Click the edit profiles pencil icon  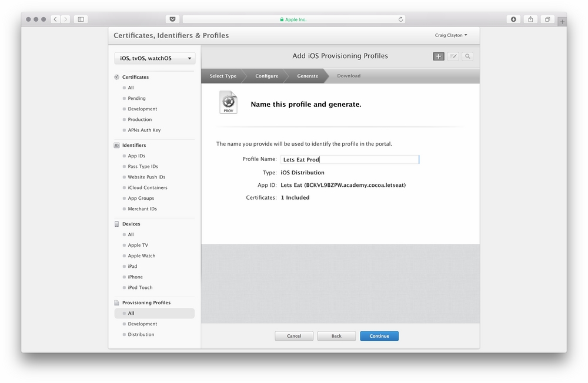click(453, 56)
